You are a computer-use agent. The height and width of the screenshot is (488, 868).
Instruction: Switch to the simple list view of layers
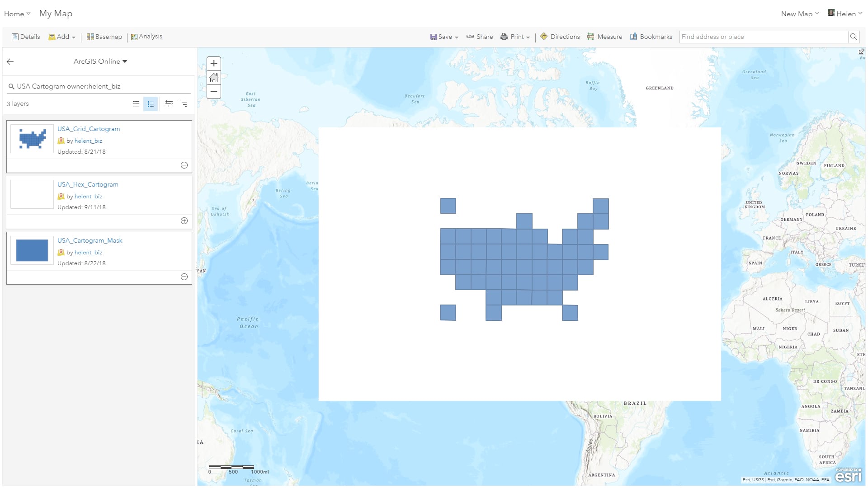click(x=136, y=103)
